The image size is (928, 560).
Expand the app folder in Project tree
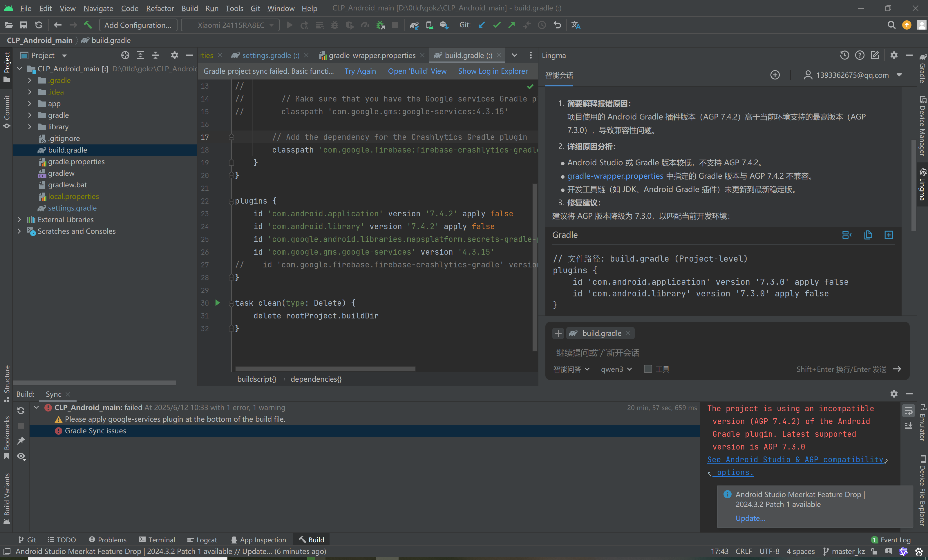(30, 104)
